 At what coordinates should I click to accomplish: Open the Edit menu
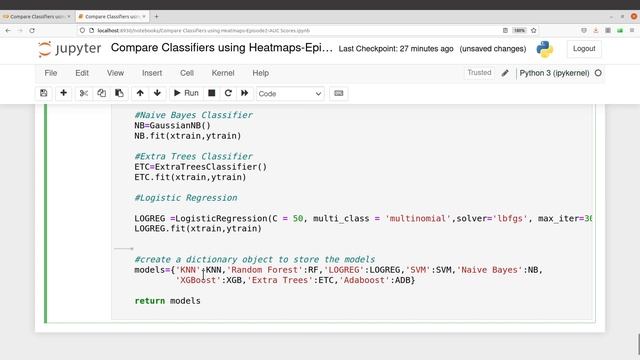click(82, 73)
